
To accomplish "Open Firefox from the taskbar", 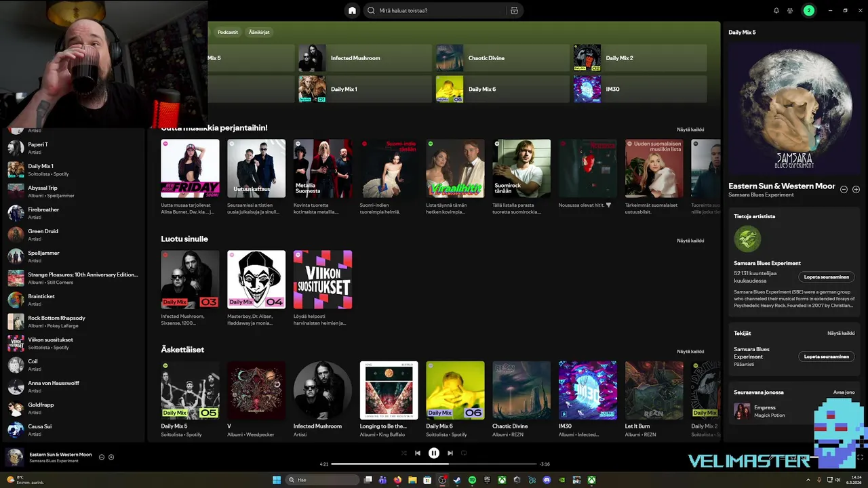I will point(397,480).
